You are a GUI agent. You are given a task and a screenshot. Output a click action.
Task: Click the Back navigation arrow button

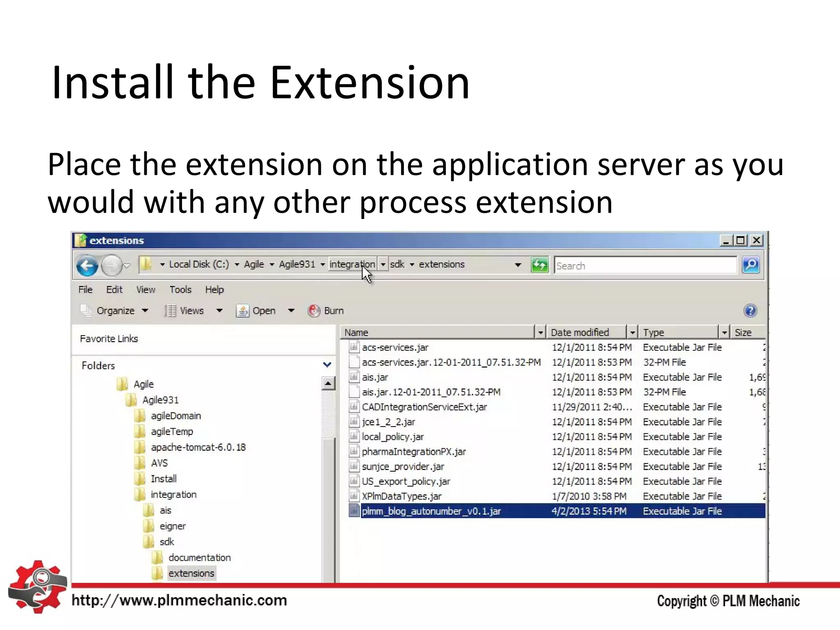click(x=87, y=266)
